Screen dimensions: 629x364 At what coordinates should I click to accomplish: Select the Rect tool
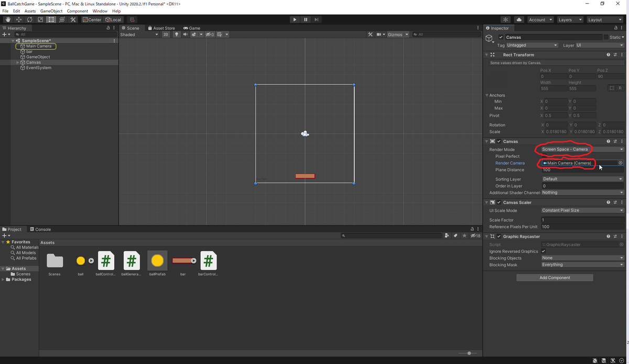tap(51, 19)
